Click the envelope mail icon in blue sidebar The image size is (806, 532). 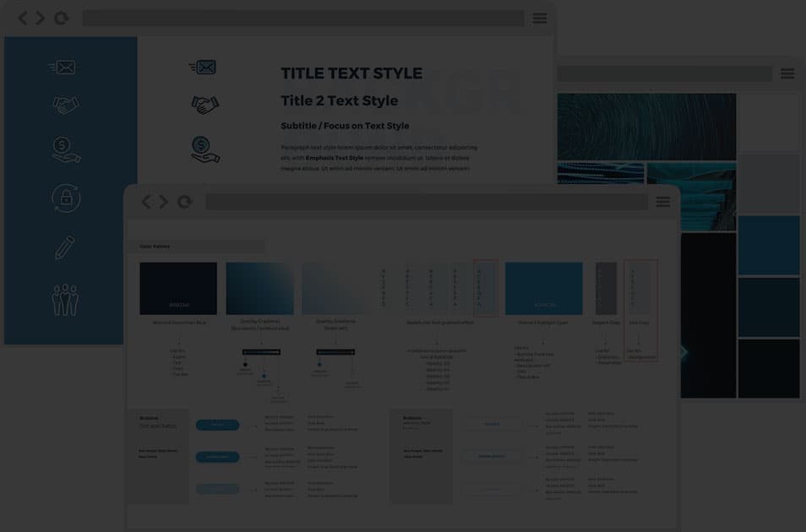(63, 68)
